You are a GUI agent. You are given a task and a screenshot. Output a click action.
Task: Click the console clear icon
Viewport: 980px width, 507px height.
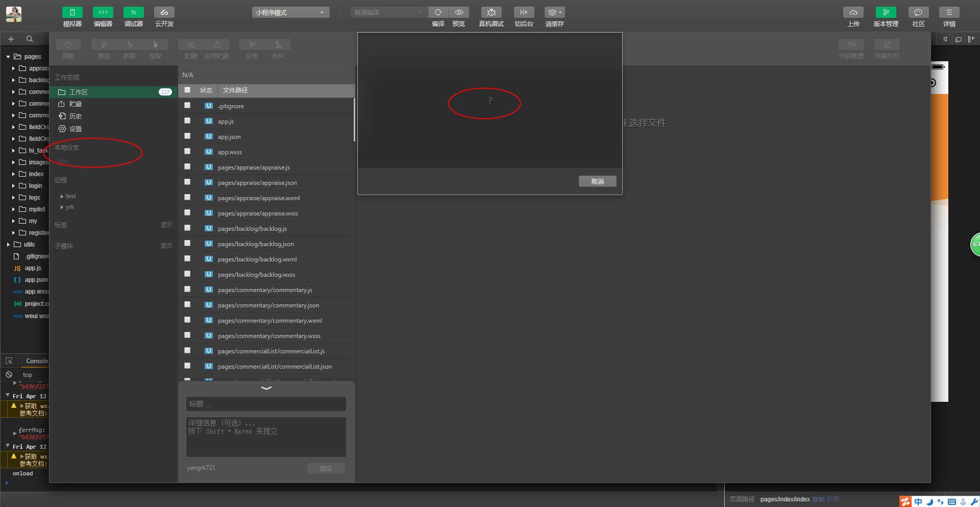[x=9, y=374]
